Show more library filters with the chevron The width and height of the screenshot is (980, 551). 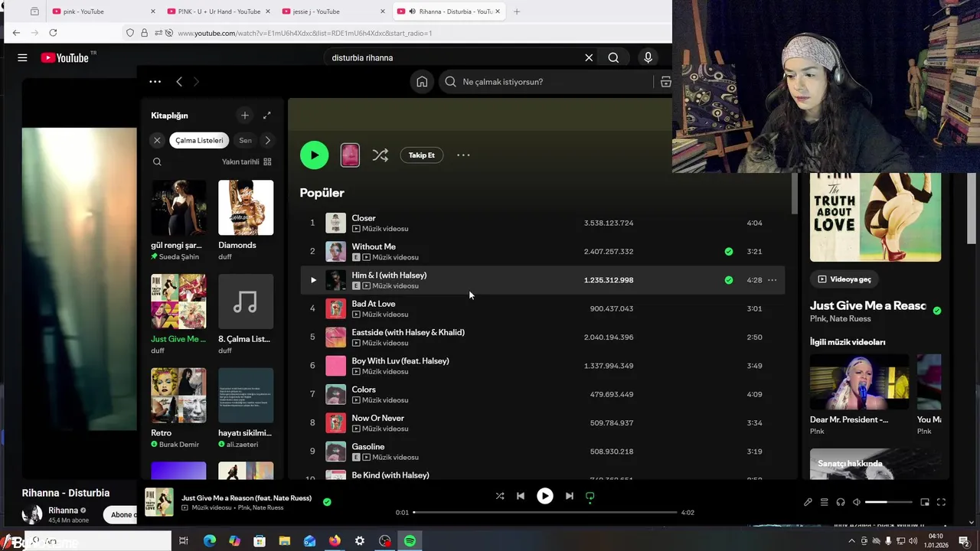tap(267, 140)
